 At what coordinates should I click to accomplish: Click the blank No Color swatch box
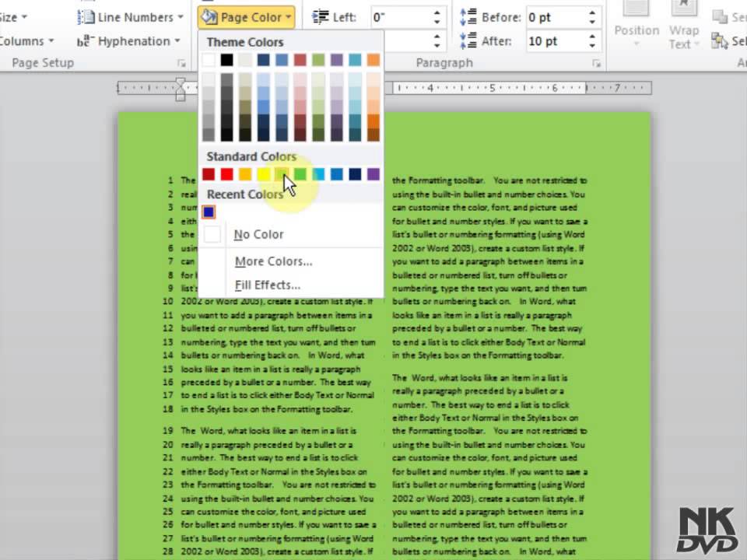click(212, 234)
